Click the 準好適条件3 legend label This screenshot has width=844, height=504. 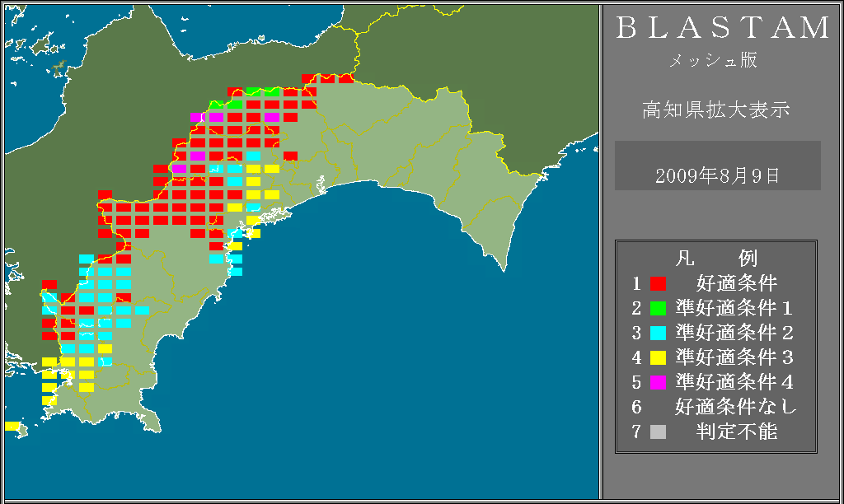(734, 357)
